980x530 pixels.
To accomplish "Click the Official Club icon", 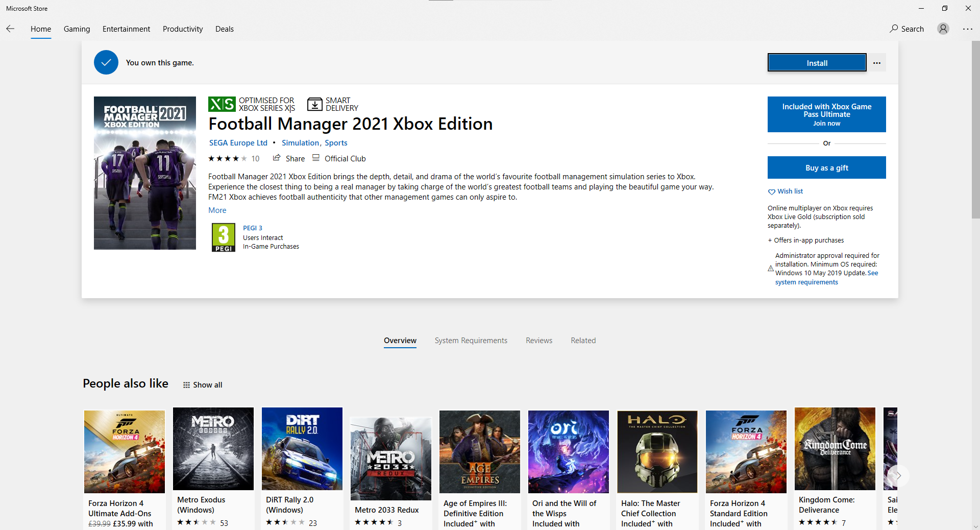I will coord(316,158).
